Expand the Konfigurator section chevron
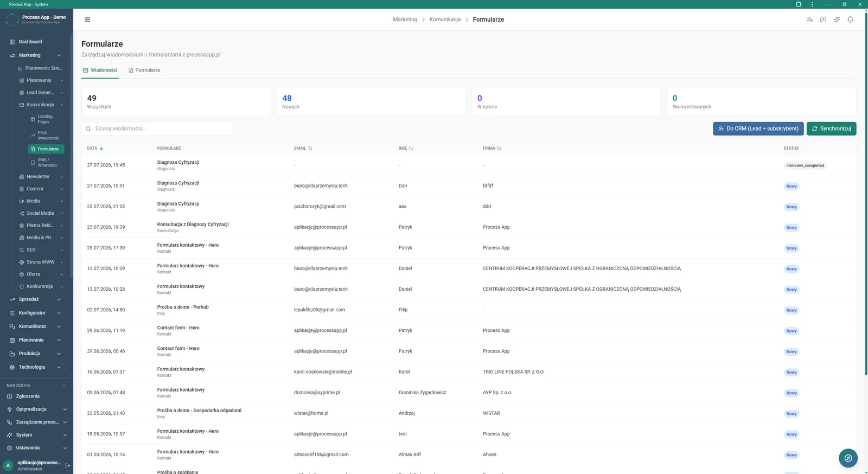 click(59, 313)
